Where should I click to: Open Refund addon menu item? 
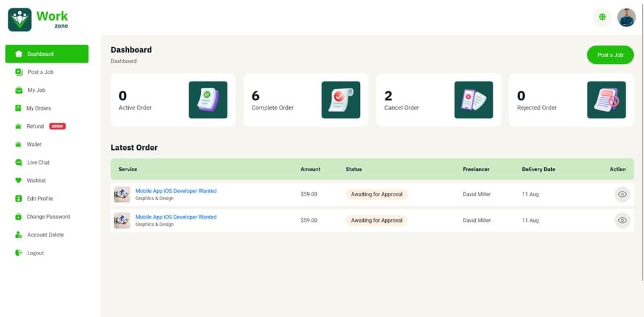[x=35, y=127]
